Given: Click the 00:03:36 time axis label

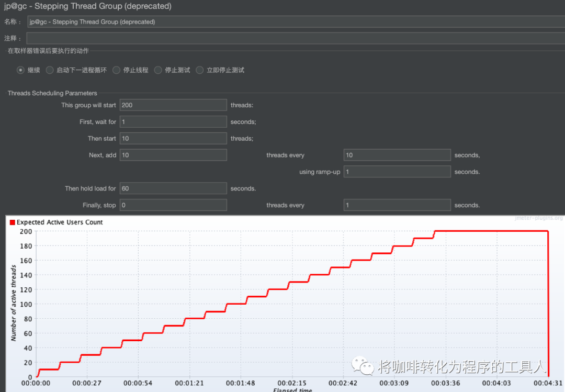Looking at the screenshot, I should coord(445,383).
